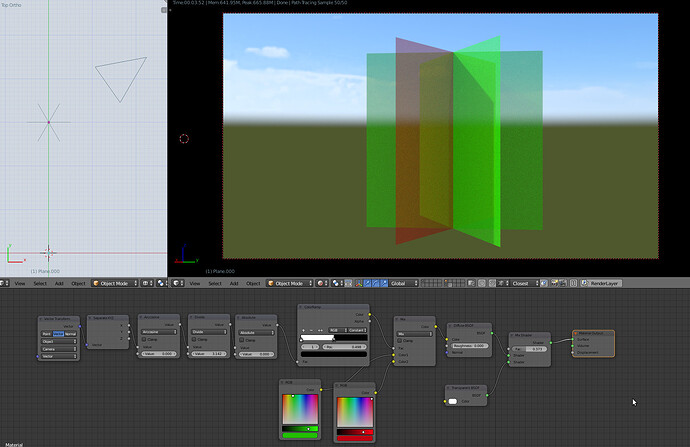Open View menu in left viewport
The height and width of the screenshot is (447, 690).
(20, 283)
